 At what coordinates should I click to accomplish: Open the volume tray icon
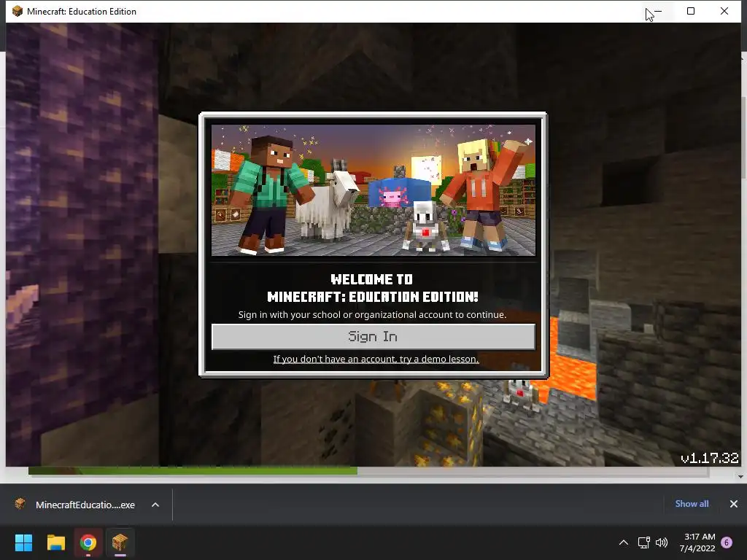coord(662,542)
